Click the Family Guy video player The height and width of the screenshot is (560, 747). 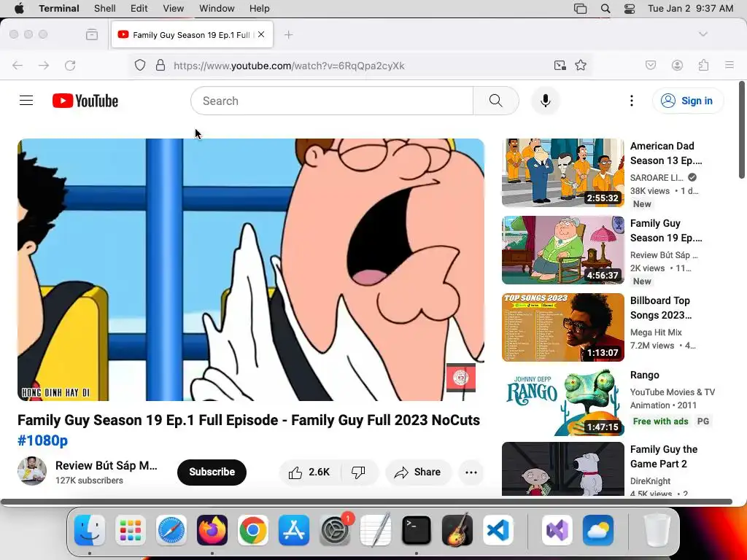coord(251,270)
